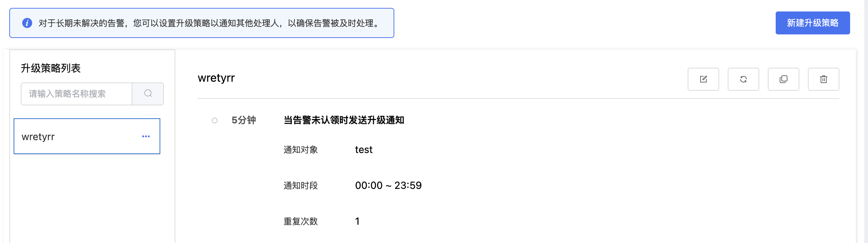Click the blue info icon in banner
The image size is (868, 243).
(27, 23)
